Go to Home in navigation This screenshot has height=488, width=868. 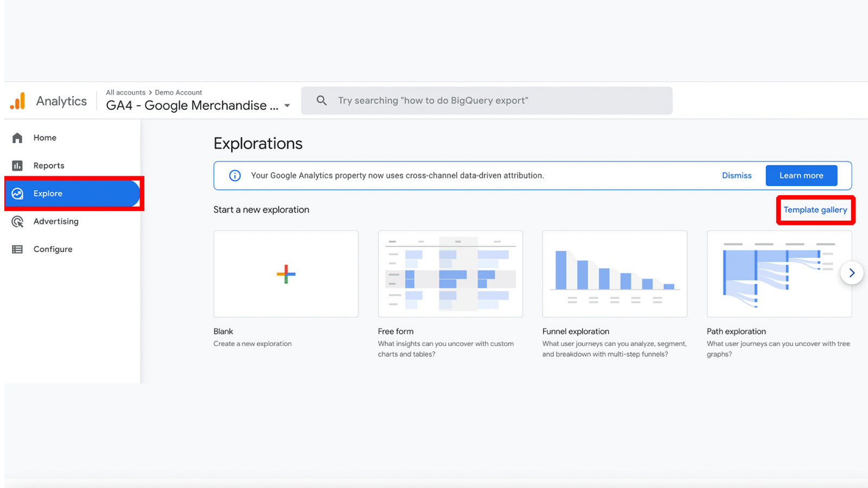45,138
